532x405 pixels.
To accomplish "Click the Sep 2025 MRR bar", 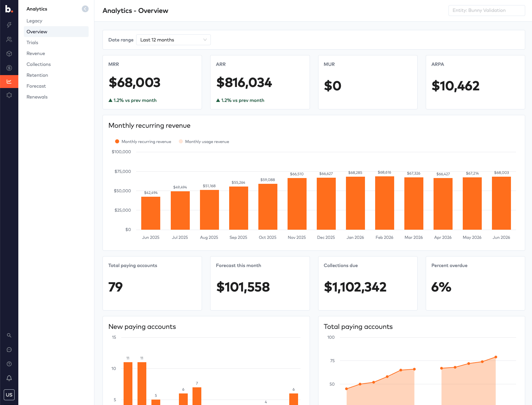I will tap(239, 208).
